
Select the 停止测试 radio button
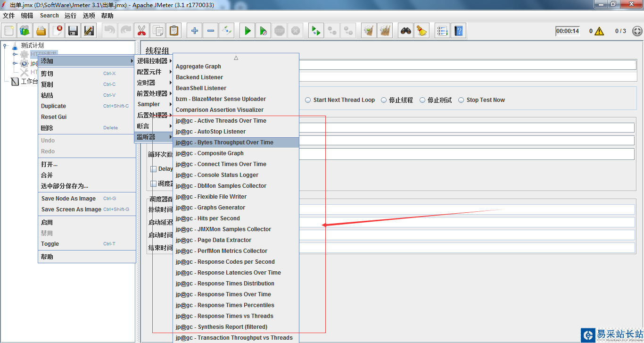(x=422, y=100)
